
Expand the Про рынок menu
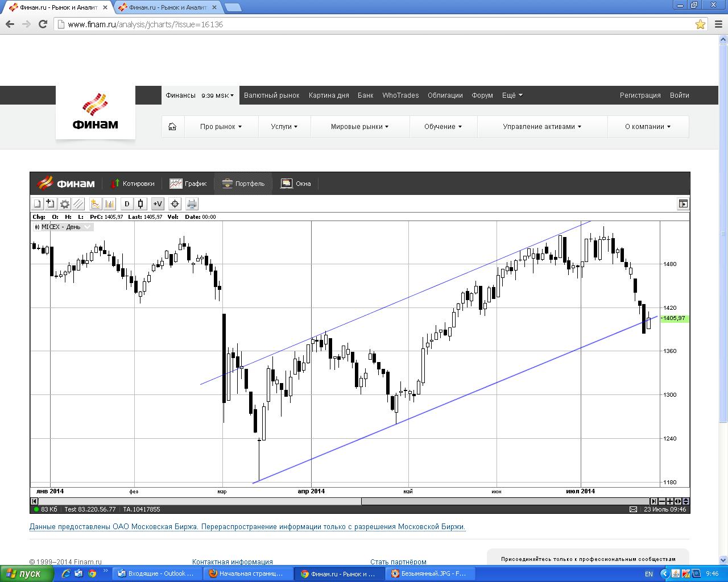[x=221, y=127]
